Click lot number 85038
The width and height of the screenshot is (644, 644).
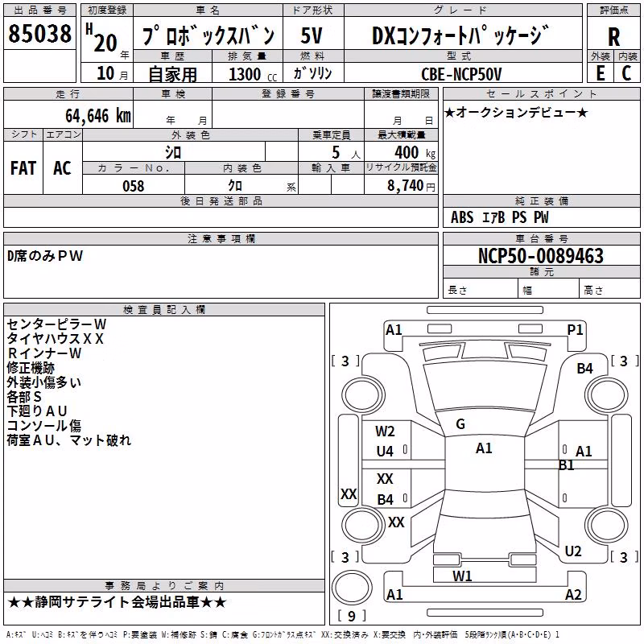point(39,33)
